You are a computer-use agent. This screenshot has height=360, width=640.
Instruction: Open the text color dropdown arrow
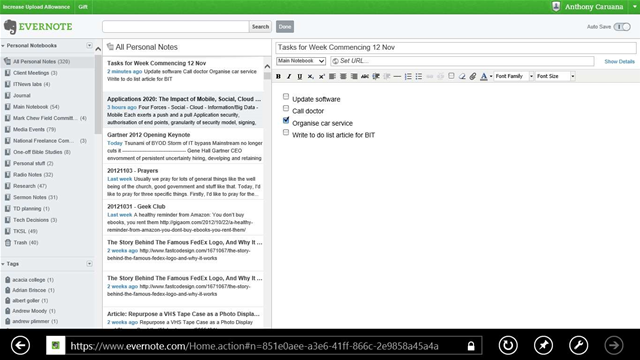pyautogui.click(x=491, y=76)
